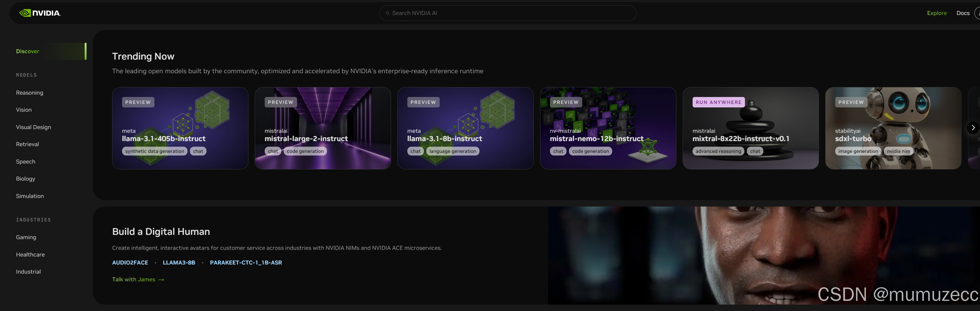Click the RUN ANYWHERE badge on the mixtral card
The width and height of the screenshot is (980, 311).
[718, 102]
